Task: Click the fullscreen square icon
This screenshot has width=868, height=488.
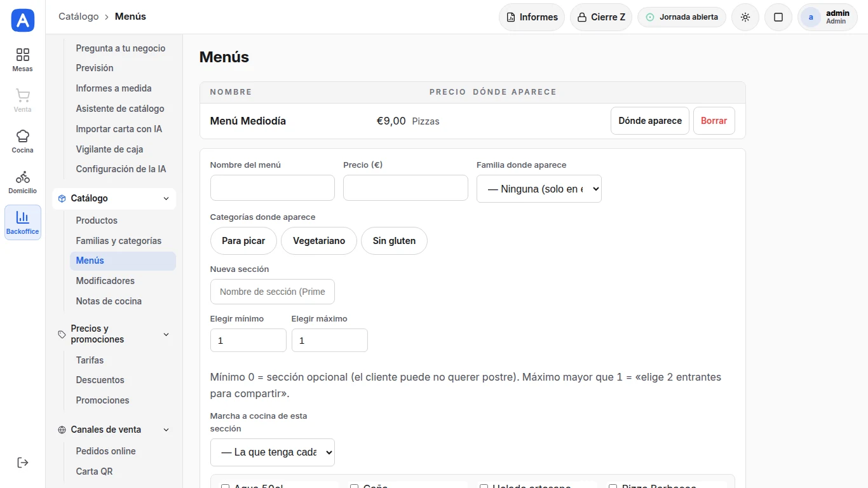Action: (778, 17)
